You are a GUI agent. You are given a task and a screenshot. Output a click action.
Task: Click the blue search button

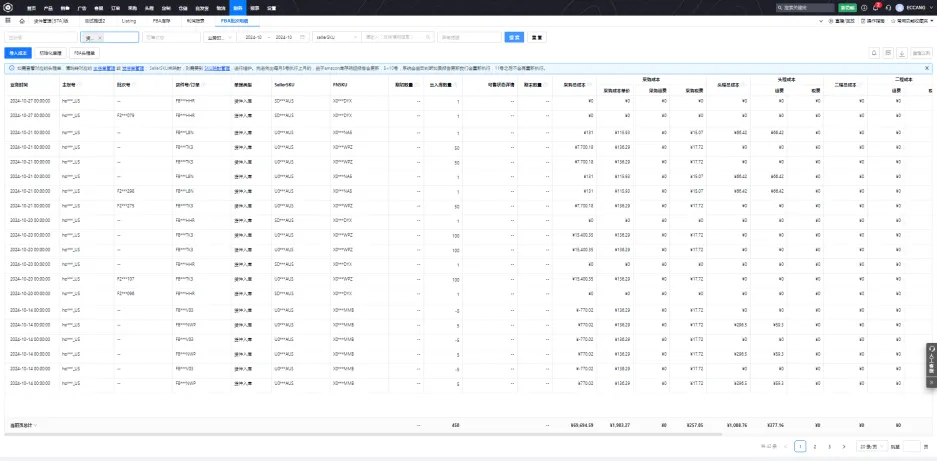514,37
